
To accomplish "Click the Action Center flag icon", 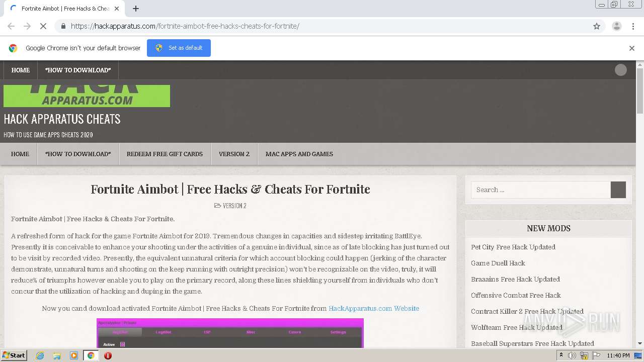I will [x=596, y=355].
